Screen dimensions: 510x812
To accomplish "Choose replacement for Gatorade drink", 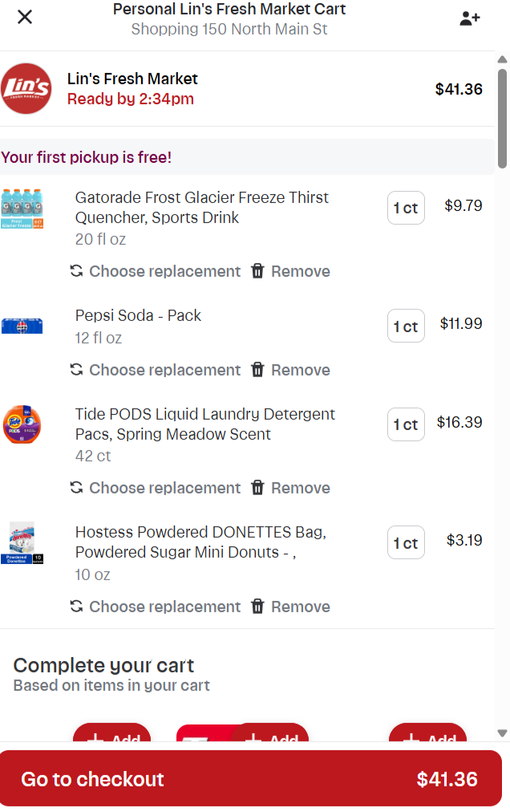I will (156, 271).
